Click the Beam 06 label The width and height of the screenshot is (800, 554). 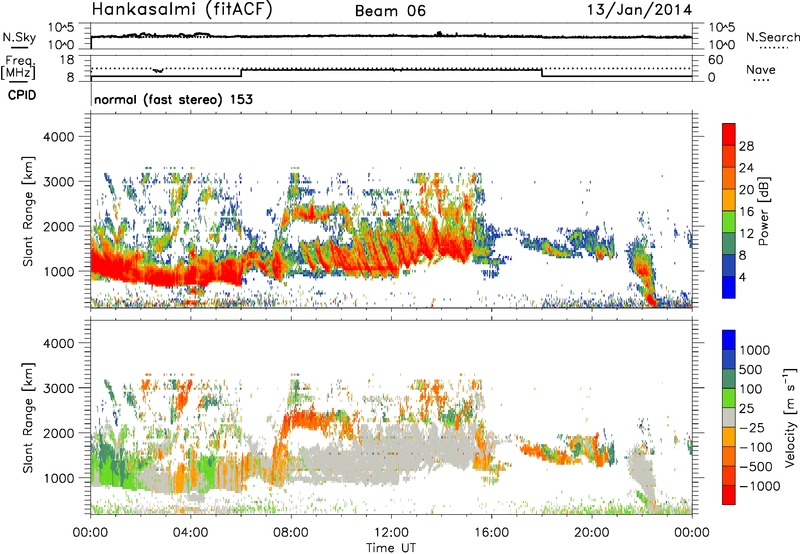click(x=390, y=11)
